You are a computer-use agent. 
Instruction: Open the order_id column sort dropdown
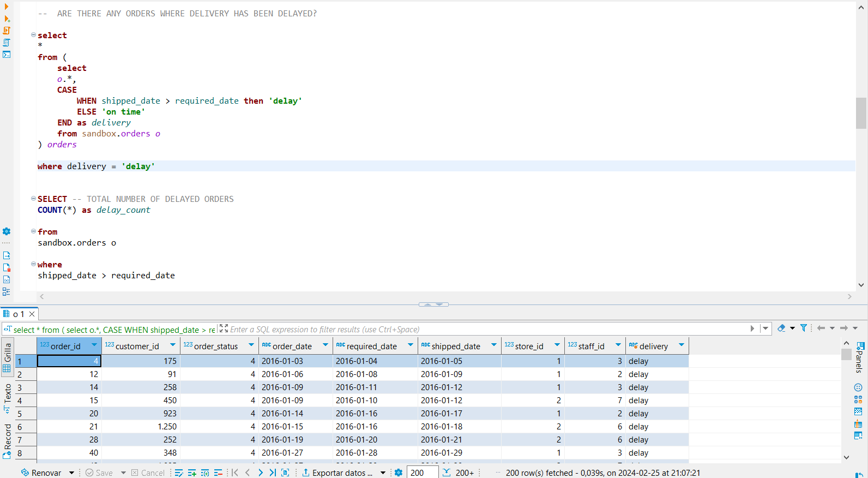tap(94, 345)
